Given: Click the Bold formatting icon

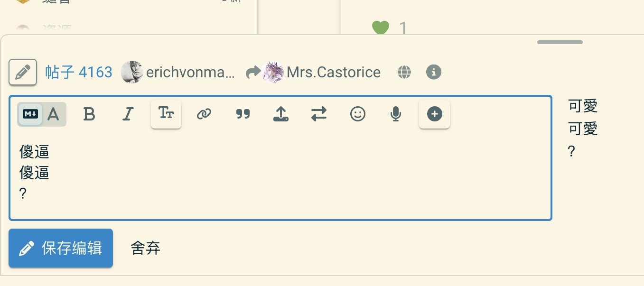Looking at the screenshot, I should coord(89,114).
